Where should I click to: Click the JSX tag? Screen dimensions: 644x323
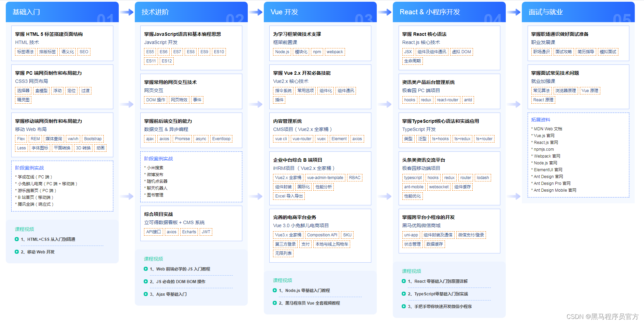(408, 52)
